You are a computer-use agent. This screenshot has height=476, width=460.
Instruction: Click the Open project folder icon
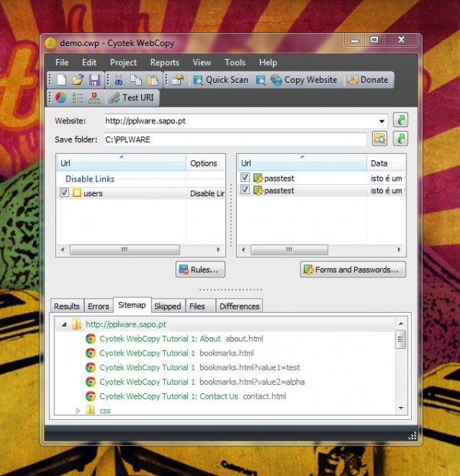[x=77, y=80]
